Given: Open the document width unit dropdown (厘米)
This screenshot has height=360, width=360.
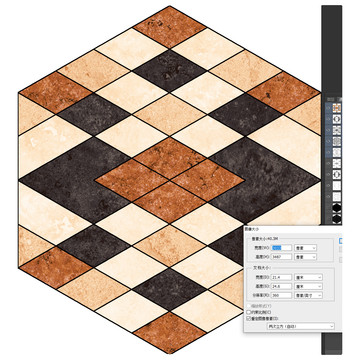Looking at the screenshot, I should click(x=308, y=277).
